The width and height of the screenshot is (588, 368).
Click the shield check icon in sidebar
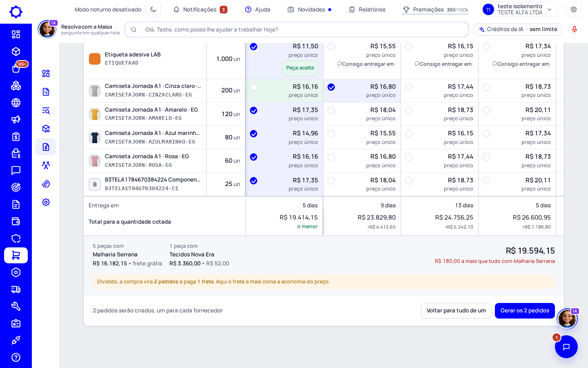coord(16,238)
